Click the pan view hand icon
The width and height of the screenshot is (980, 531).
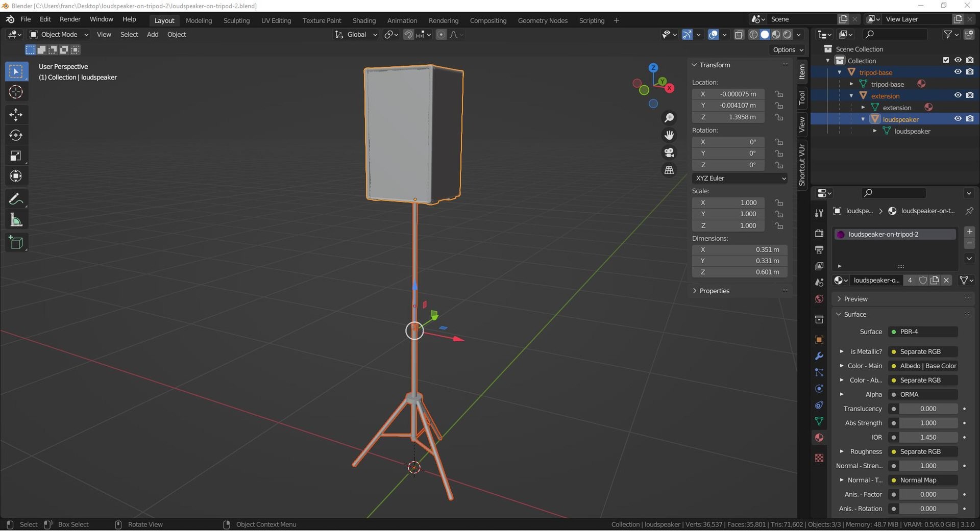click(669, 135)
